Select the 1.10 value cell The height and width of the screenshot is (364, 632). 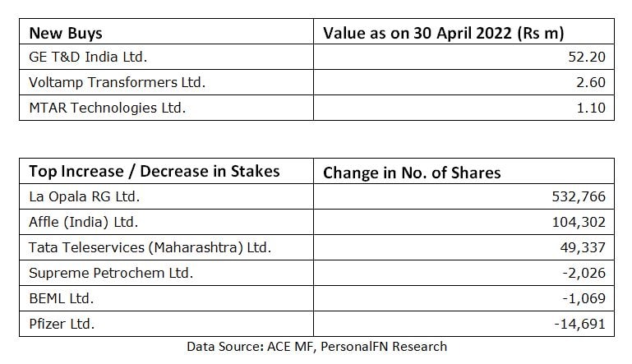592,108
